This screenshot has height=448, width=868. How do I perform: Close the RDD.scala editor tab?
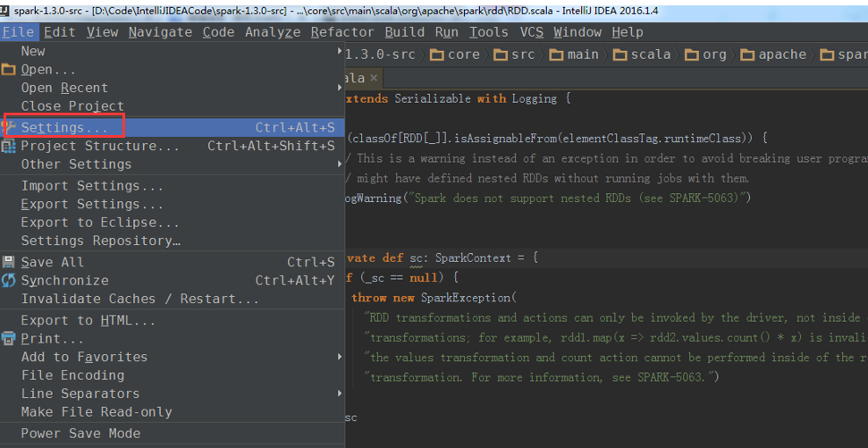click(374, 78)
